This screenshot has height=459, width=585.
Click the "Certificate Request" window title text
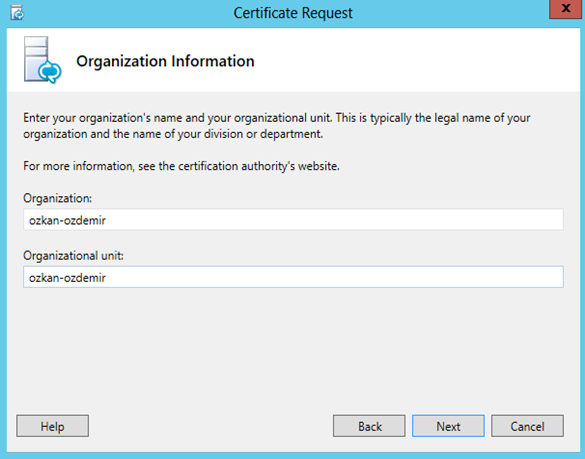(293, 13)
